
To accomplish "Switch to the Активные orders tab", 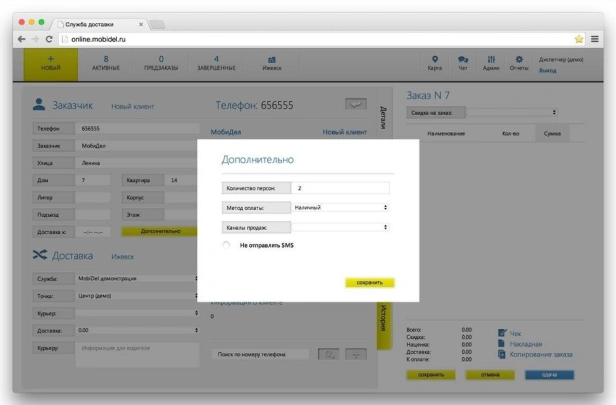I will (x=106, y=64).
